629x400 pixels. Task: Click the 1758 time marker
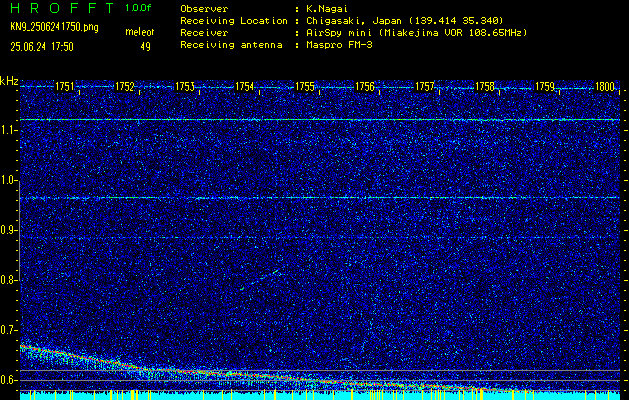tap(485, 87)
